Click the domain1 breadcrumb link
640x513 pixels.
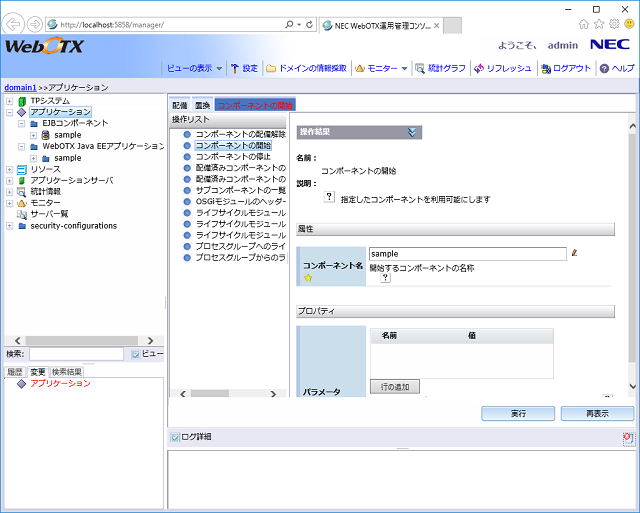(x=21, y=87)
